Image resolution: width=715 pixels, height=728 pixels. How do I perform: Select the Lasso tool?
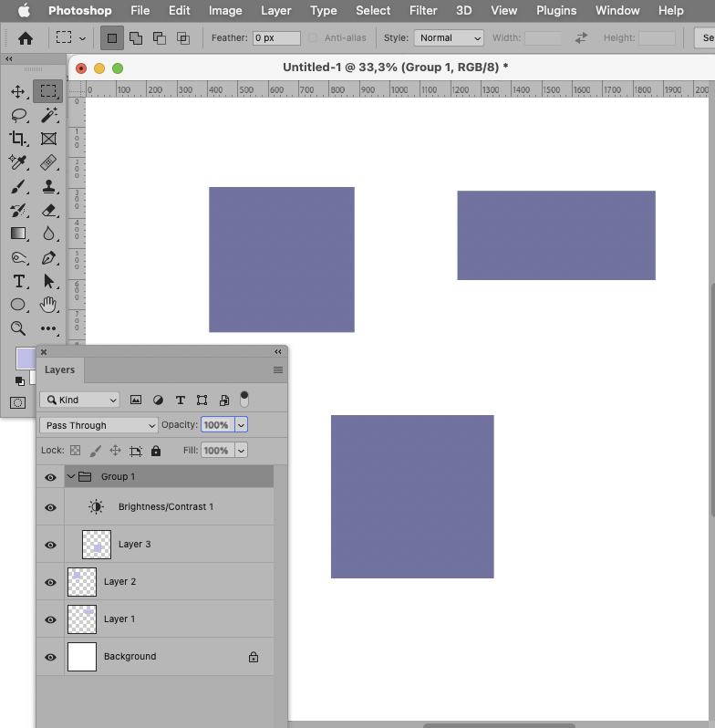point(18,115)
